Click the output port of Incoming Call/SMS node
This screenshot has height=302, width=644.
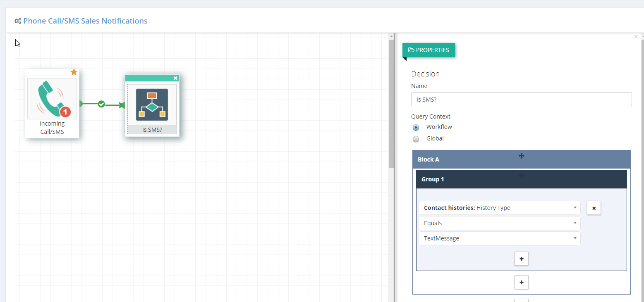[x=80, y=104]
